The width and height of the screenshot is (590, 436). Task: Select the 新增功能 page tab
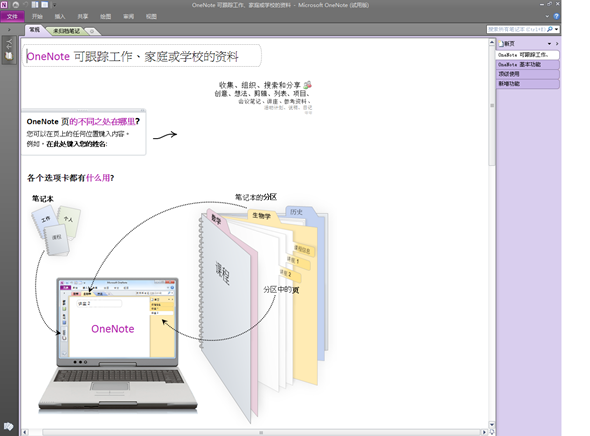click(528, 84)
